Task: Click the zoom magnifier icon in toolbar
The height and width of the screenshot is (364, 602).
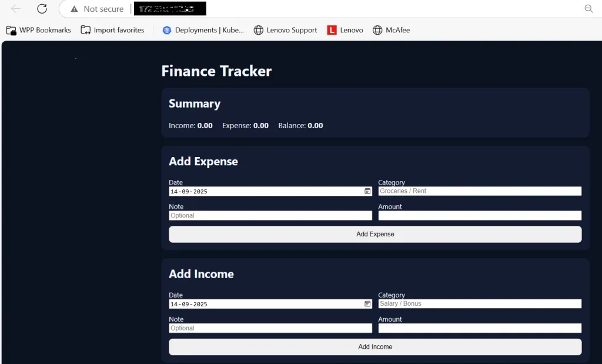Action: click(x=588, y=8)
